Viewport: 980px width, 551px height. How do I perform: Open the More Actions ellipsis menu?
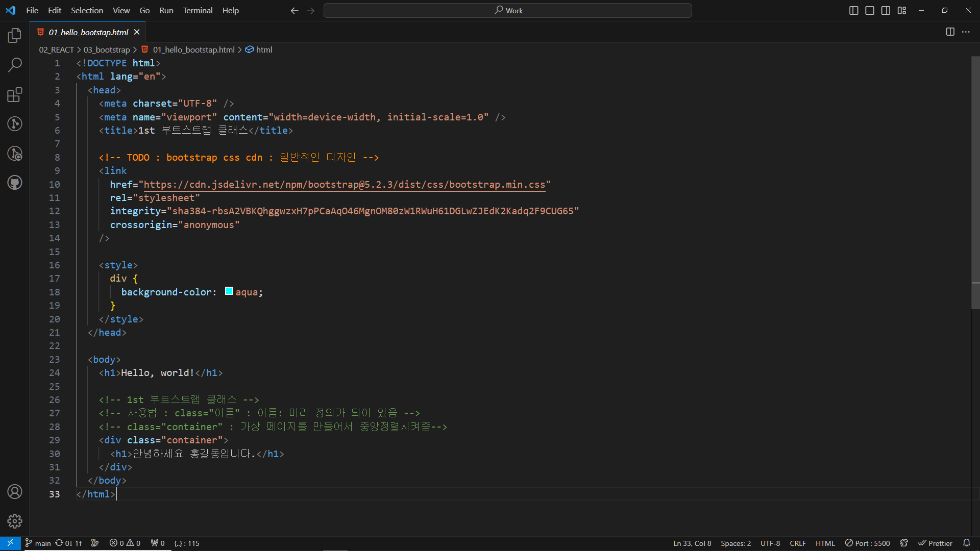pos(966,32)
